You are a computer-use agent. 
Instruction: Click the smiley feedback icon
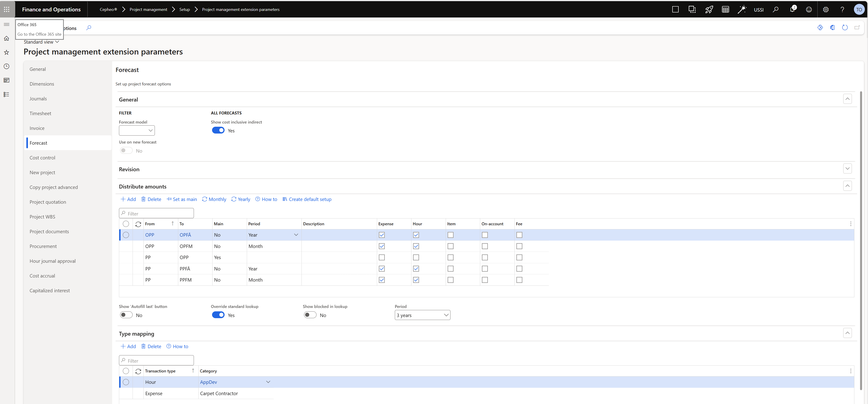pyautogui.click(x=809, y=10)
